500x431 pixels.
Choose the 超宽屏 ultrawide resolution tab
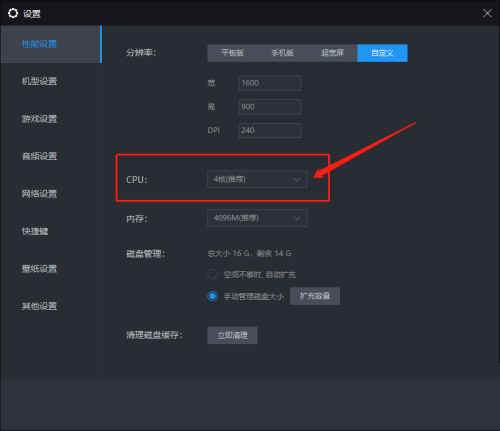click(332, 53)
